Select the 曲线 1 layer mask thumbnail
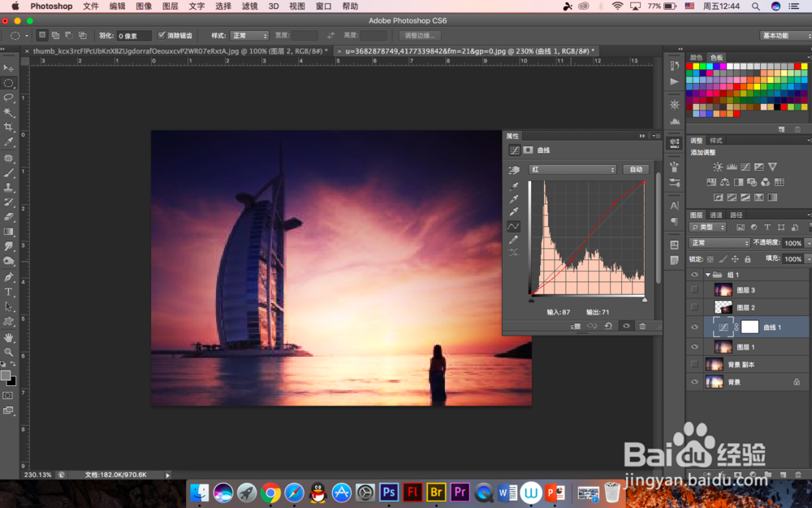 (x=749, y=327)
